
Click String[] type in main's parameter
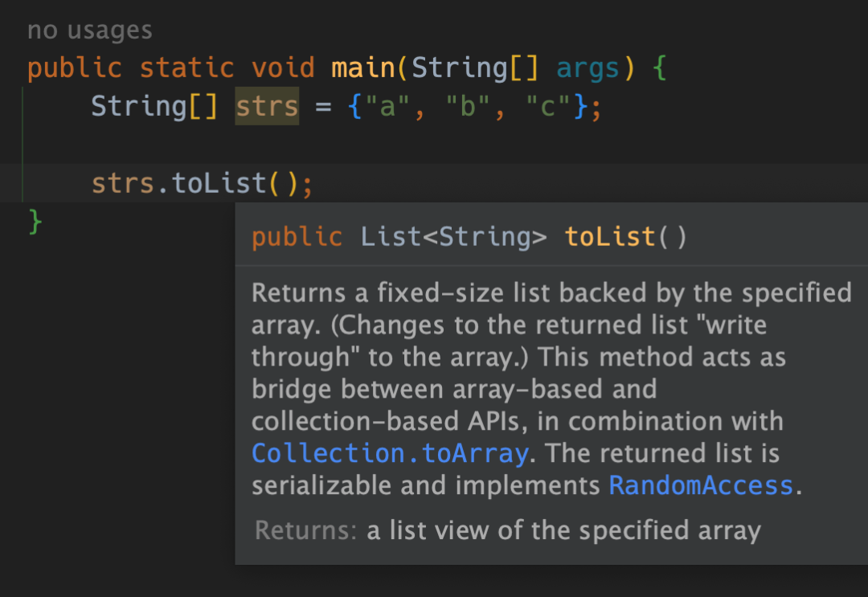click(x=475, y=68)
